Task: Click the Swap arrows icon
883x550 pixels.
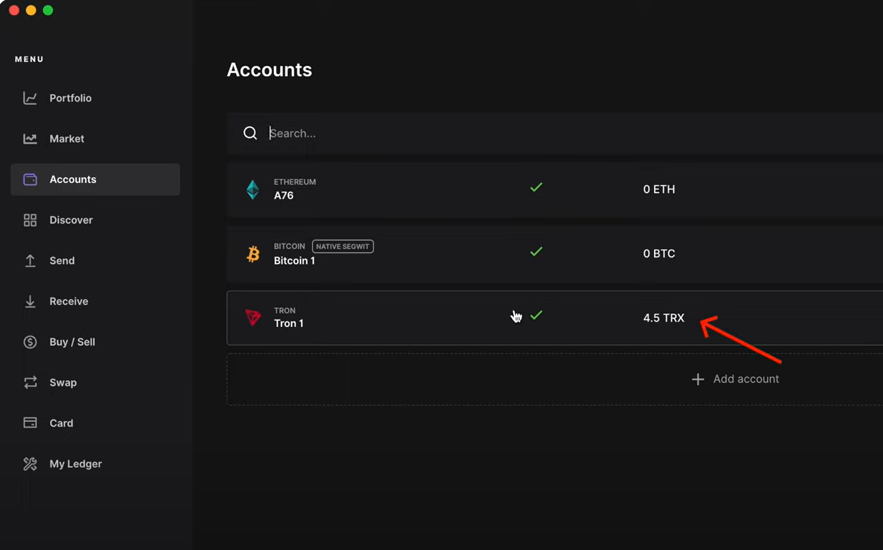Action: click(30, 383)
